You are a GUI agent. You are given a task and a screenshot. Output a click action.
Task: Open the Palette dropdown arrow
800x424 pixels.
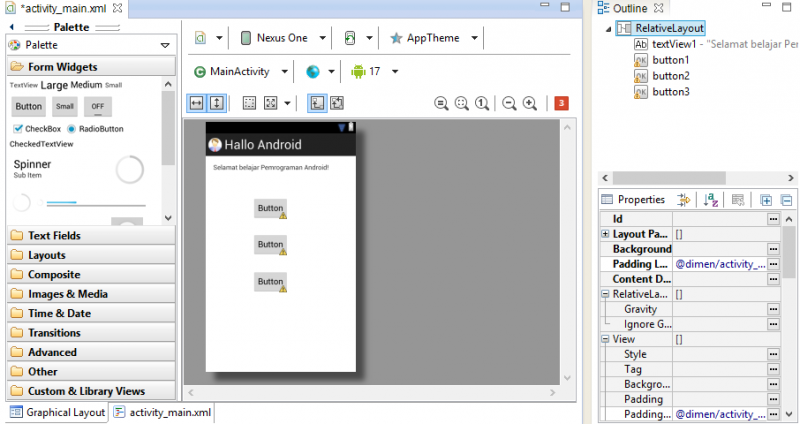[165, 45]
